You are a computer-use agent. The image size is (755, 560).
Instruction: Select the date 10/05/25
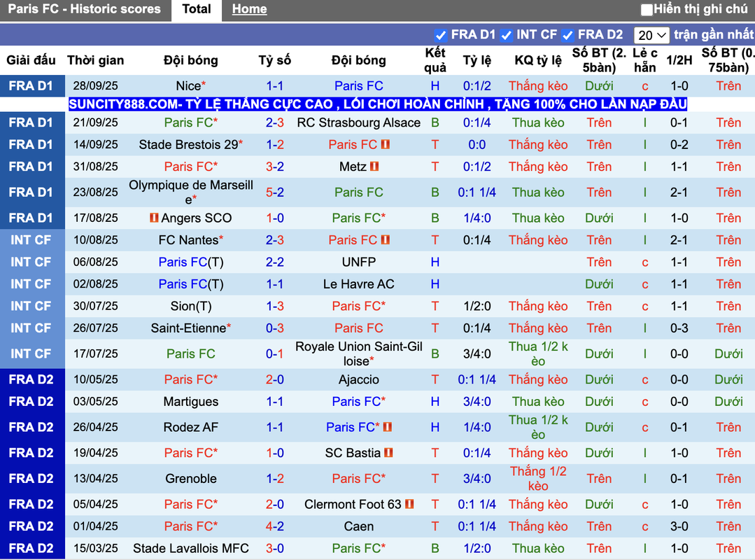(x=95, y=379)
